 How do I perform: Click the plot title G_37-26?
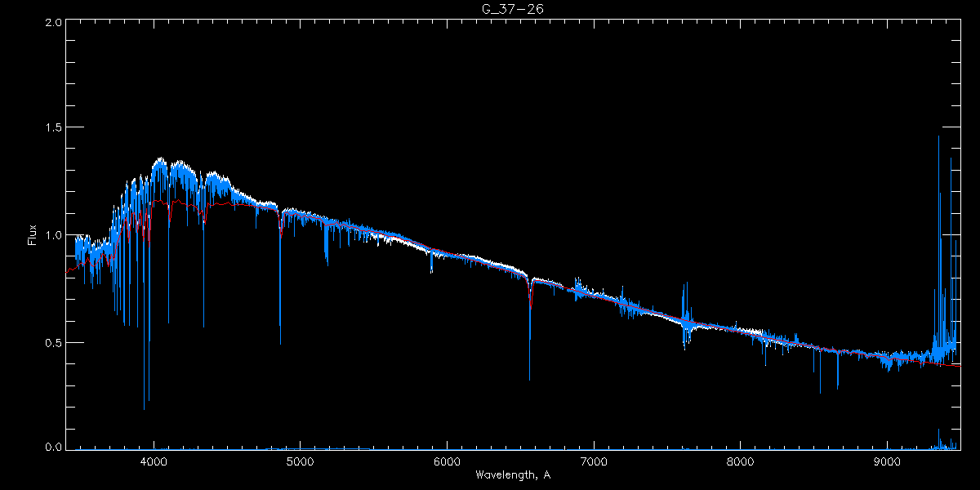point(511,9)
